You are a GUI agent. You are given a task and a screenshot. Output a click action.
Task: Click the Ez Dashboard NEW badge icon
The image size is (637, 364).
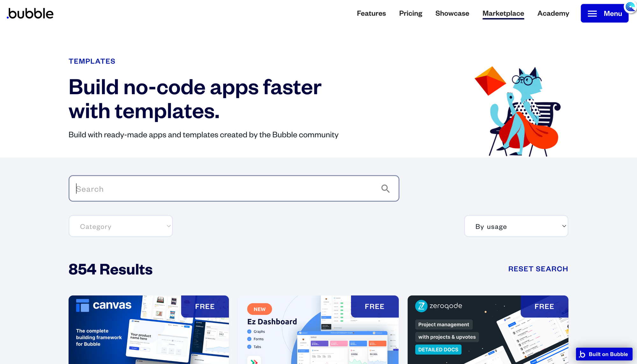(259, 309)
